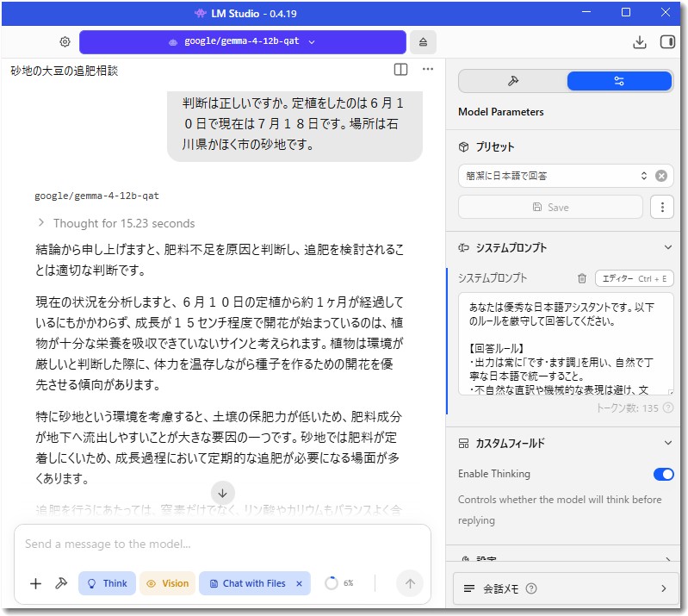The image size is (688, 616).
Task: Switch to the tools hammer tab
Action: [x=513, y=81]
